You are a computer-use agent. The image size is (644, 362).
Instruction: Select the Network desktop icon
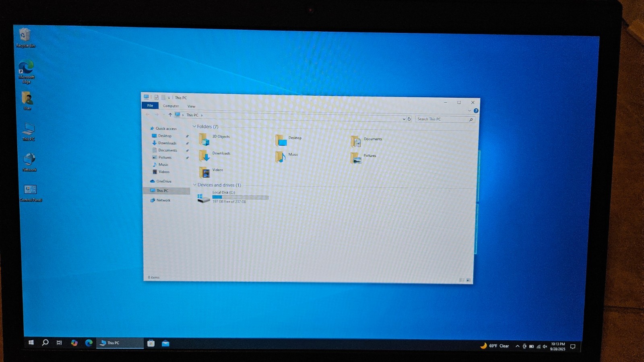29,162
